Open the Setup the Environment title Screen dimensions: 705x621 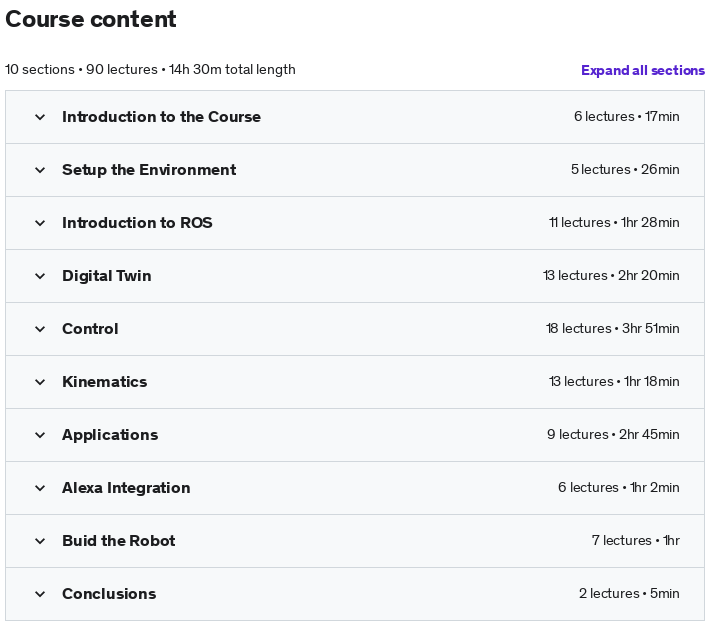tap(149, 170)
